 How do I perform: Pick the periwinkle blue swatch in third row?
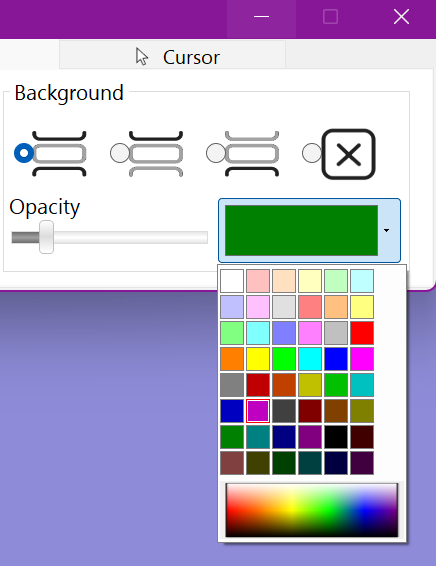tap(284, 333)
